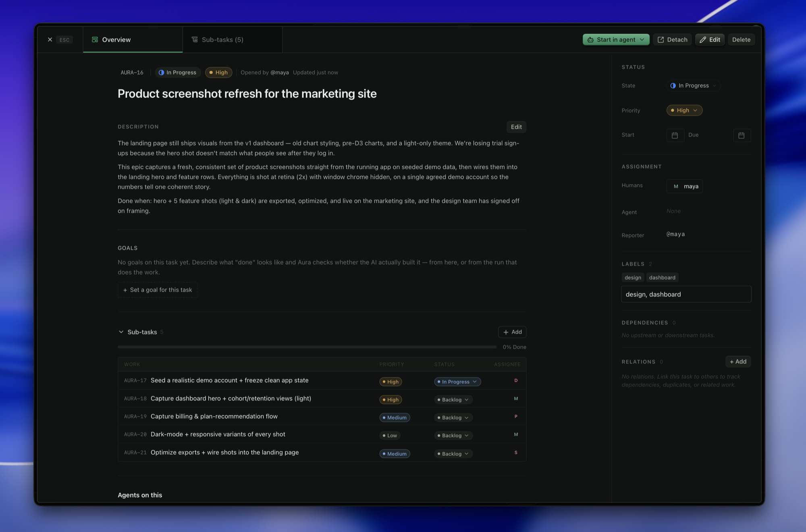
Task: Click the STATUS column header
Action: [x=444, y=364]
